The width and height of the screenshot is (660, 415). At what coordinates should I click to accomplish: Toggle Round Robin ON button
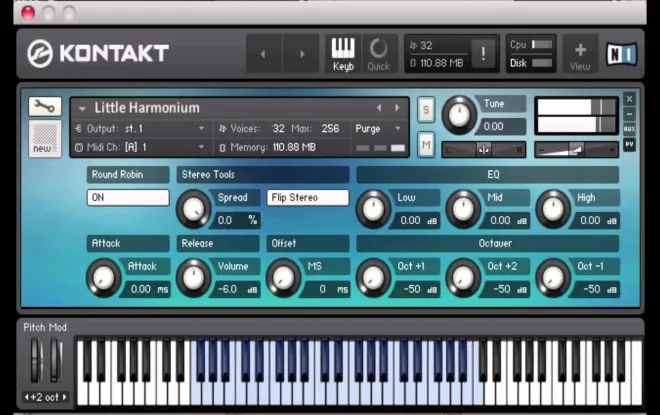click(x=128, y=197)
